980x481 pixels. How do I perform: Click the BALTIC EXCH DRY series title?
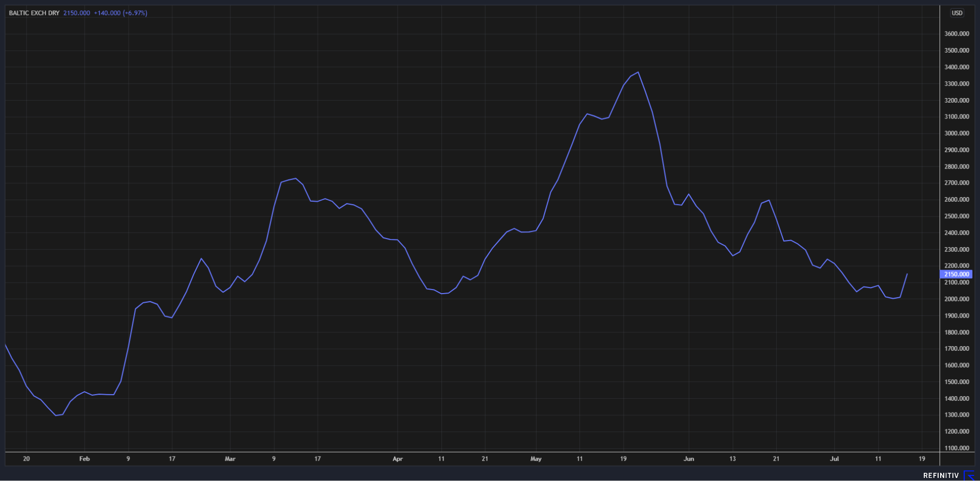tap(34, 13)
